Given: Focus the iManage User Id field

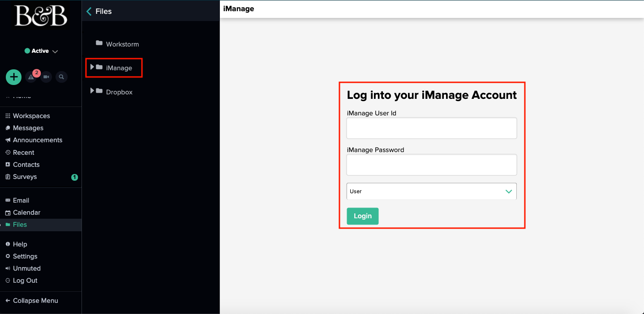Looking at the screenshot, I should click(432, 128).
